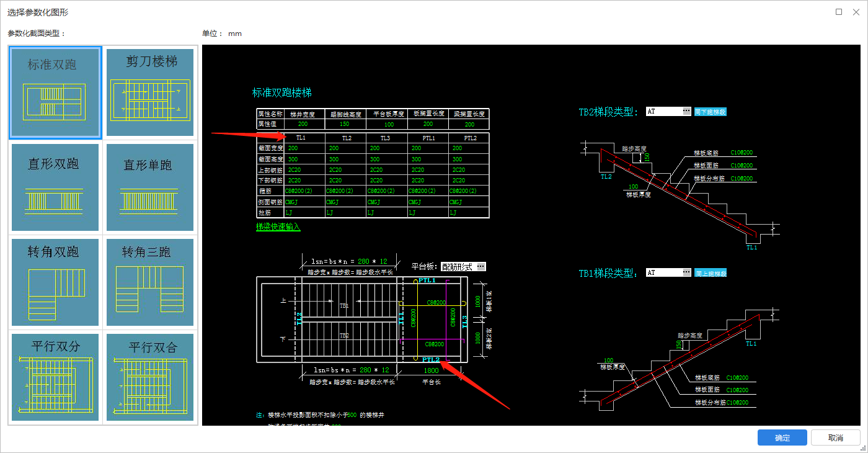Click the note value 500 for 楼梯井

tap(352, 415)
